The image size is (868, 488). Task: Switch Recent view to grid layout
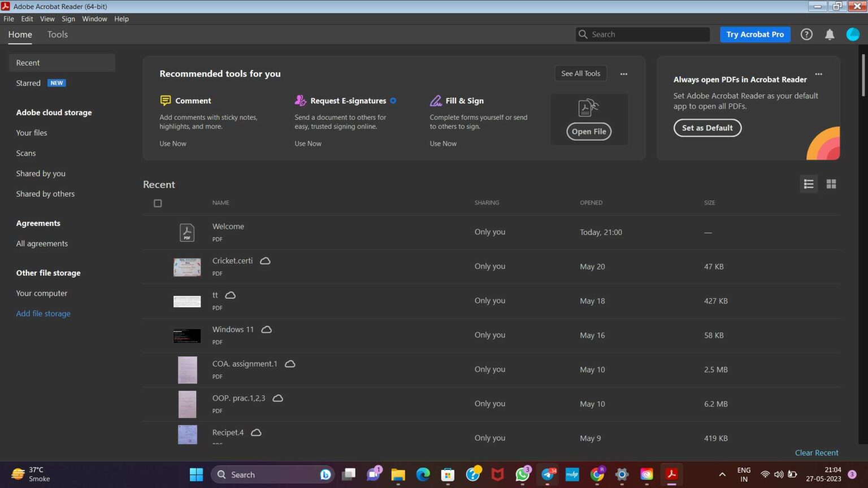point(831,184)
